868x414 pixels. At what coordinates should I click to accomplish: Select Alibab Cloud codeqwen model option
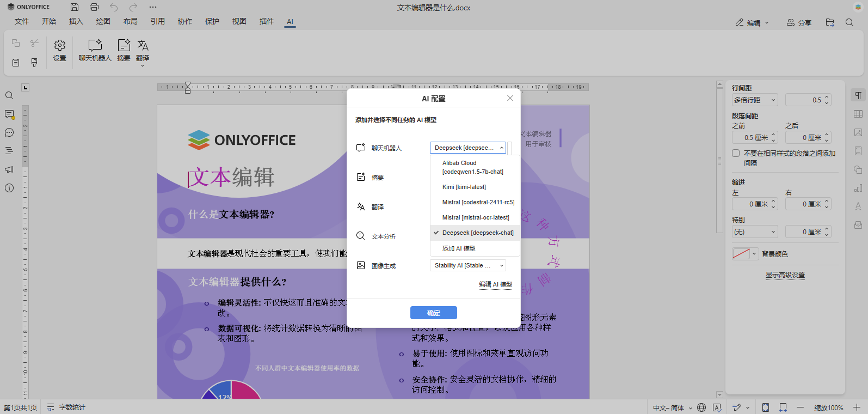(x=475, y=167)
